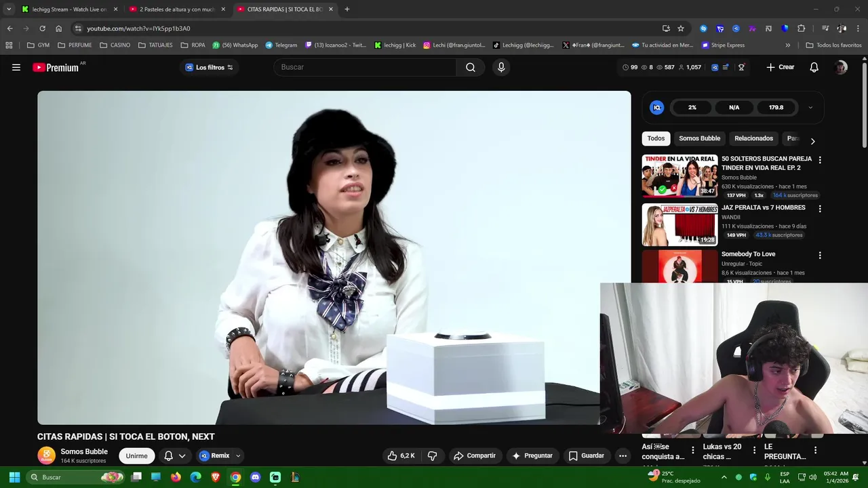868x488 pixels.
Task: Open the WhatsApp bookmark
Action: (x=235, y=45)
